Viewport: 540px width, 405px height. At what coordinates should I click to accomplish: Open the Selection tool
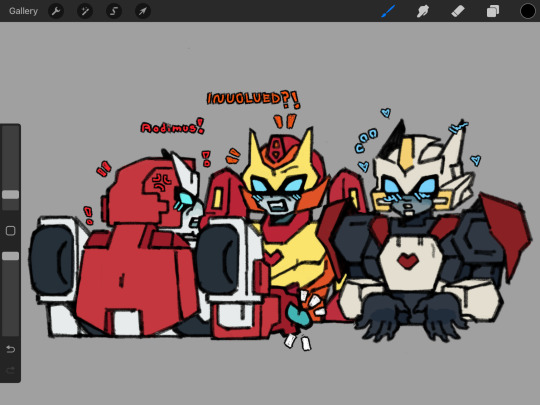click(x=114, y=11)
